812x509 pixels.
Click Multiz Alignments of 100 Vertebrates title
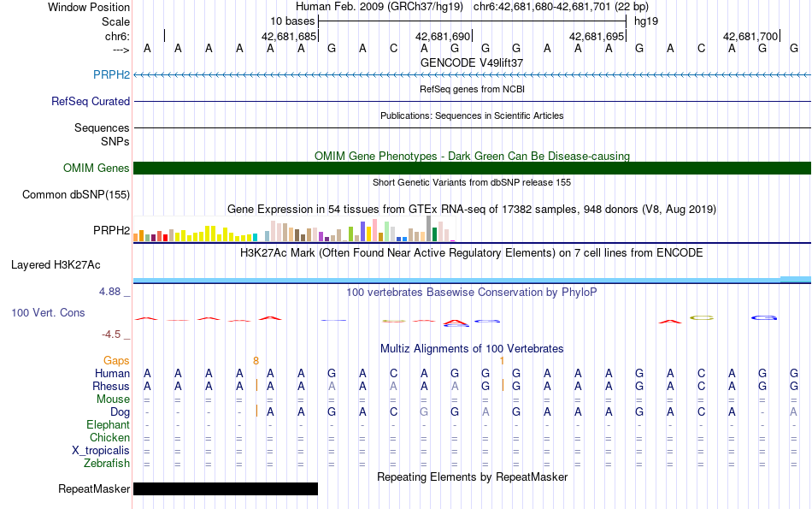[x=472, y=348]
